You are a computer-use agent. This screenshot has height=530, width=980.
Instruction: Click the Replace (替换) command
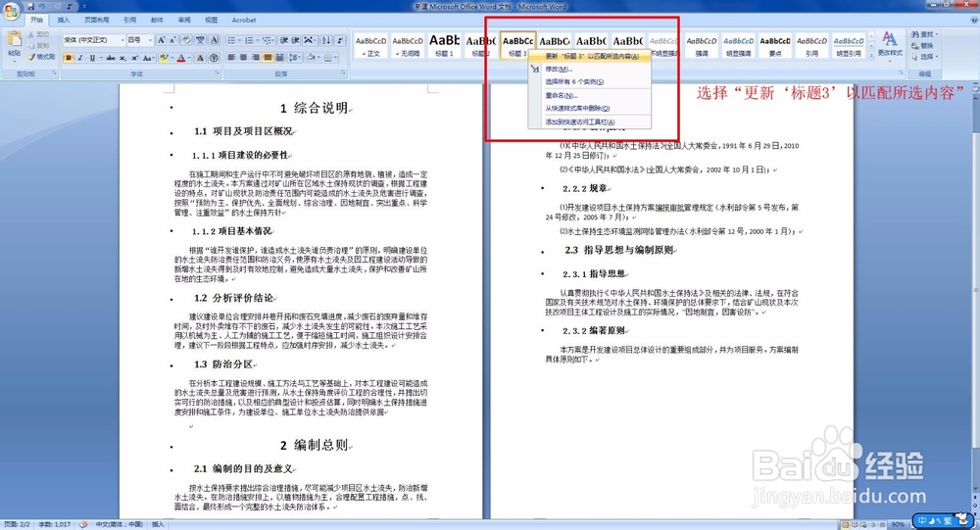922,46
